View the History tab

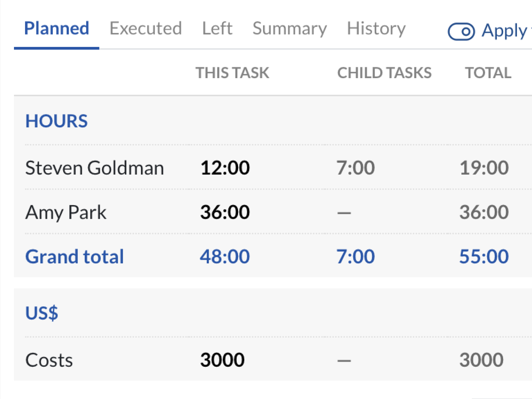pyautogui.click(x=376, y=29)
